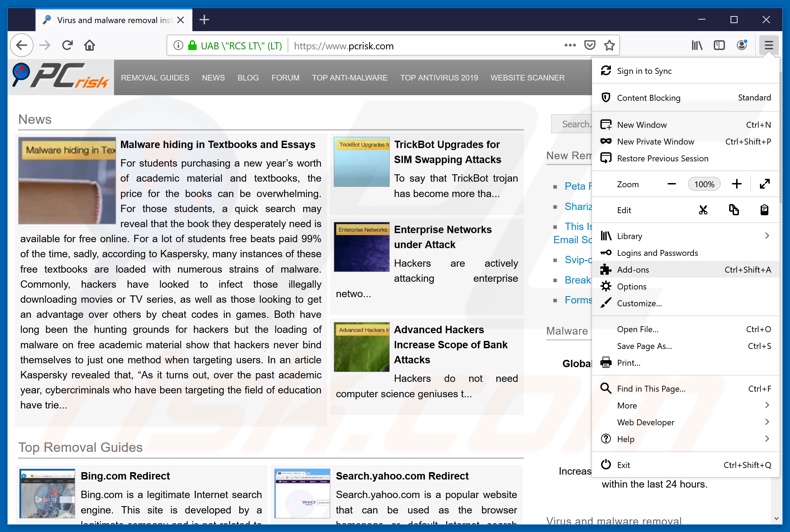Expand the Help submenu

point(686,439)
